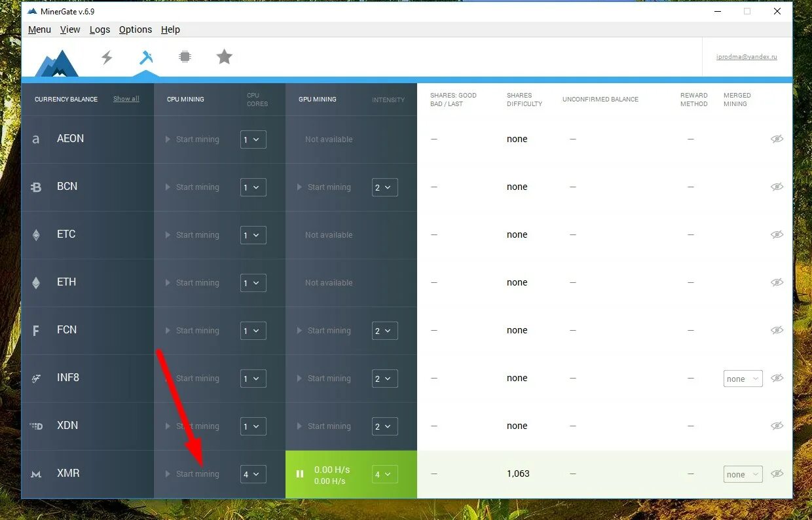Open the Logs menu
Screen dimensions: 812x520
click(100, 29)
